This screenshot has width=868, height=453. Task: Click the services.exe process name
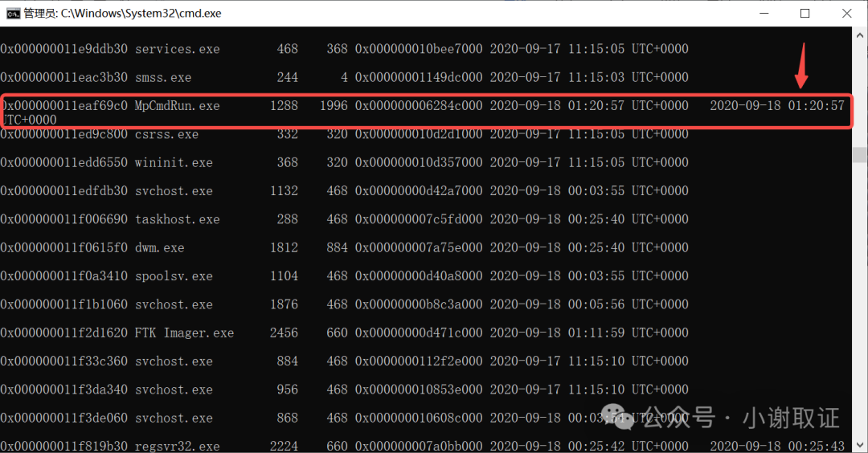[177, 49]
